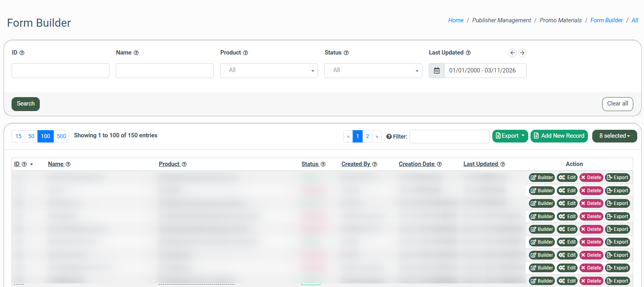Go to page 2 of results
Viewport: 644px width, 287px height.
point(367,136)
